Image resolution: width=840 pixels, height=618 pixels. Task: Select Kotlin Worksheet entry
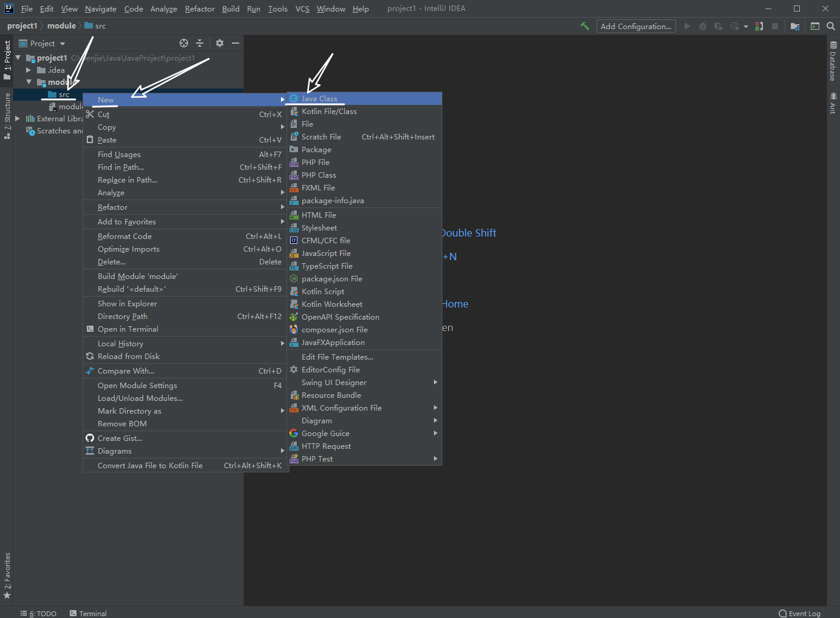(364, 304)
